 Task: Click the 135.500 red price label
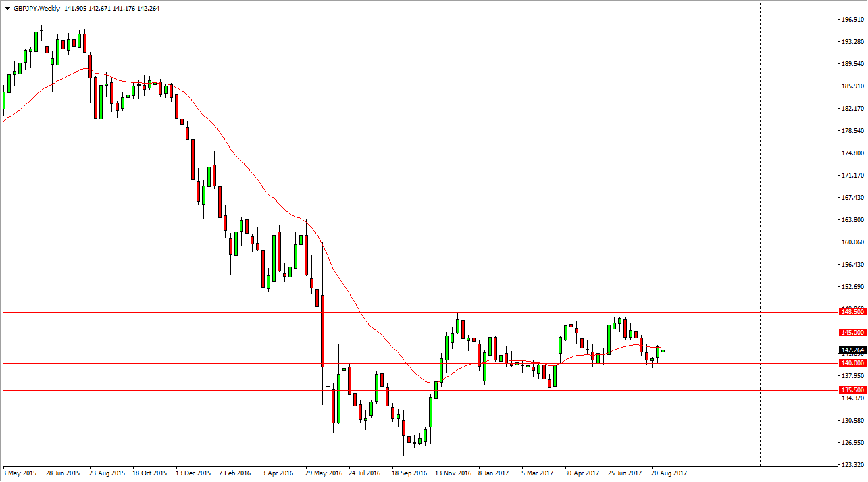[852, 390]
